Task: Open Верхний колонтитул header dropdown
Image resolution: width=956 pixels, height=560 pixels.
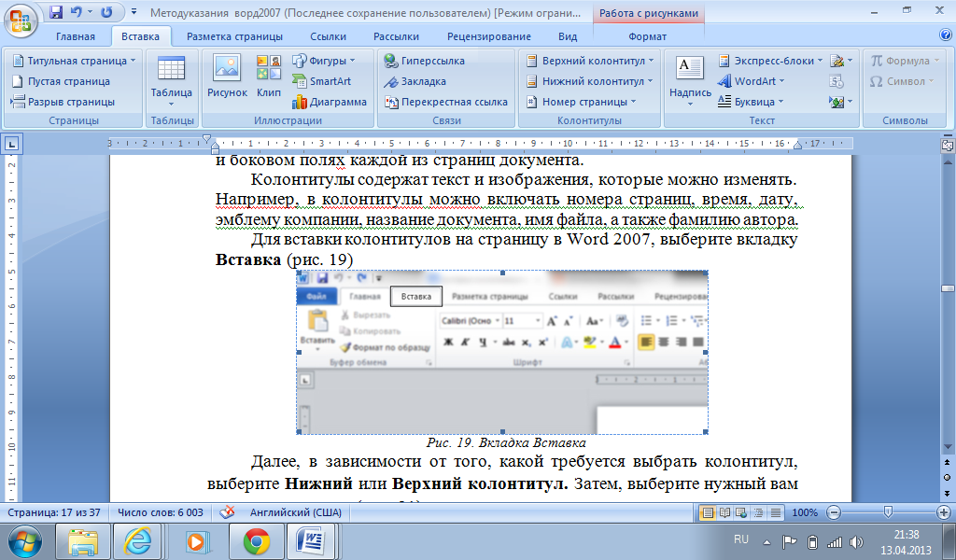Action: tap(590, 61)
